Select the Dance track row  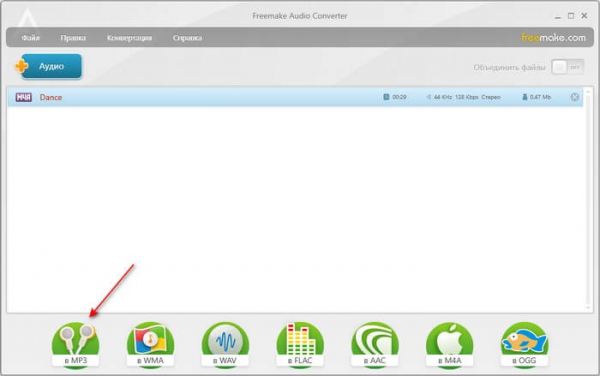click(x=295, y=97)
